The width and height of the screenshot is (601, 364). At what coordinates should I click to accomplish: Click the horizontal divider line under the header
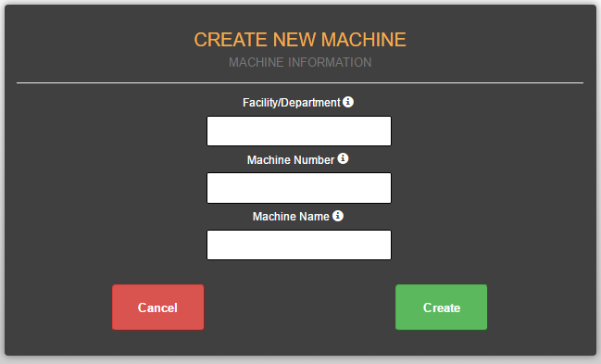click(x=300, y=82)
